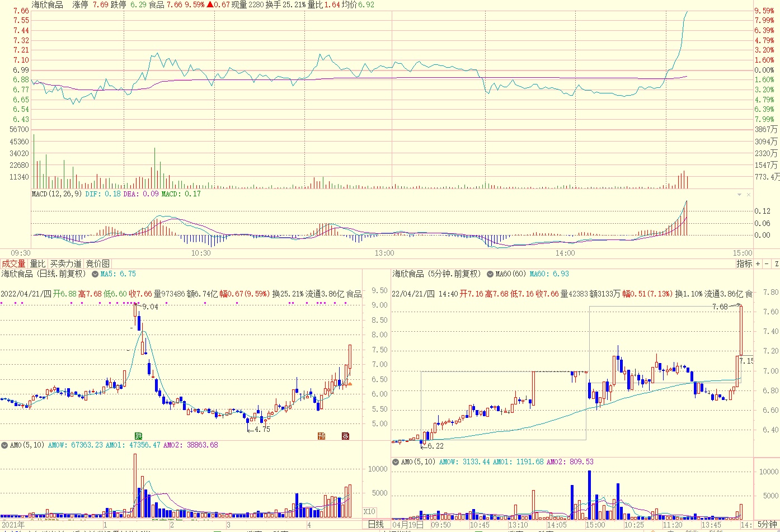Click the 量比 1.64 value in top bar
Screen dimensions: 780x532
point(323,4)
